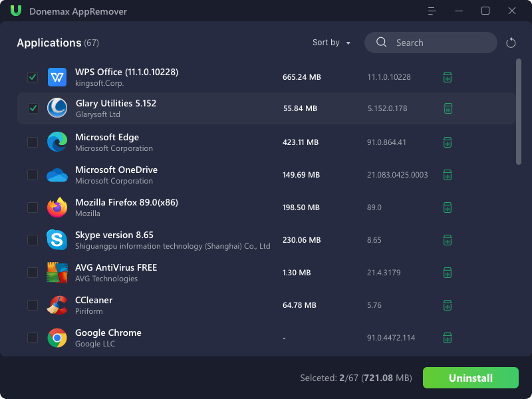
Task: Click the trash icon for WPS Office
Action: (x=448, y=77)
